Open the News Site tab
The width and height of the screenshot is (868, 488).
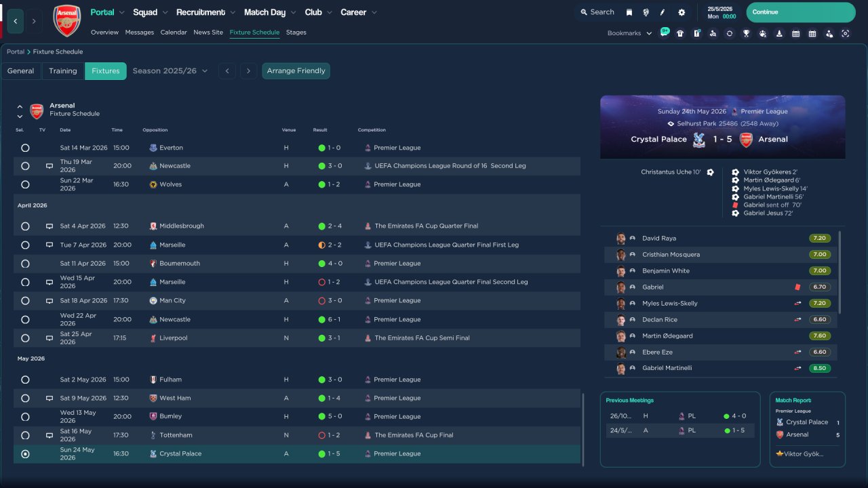click(208, 33)
